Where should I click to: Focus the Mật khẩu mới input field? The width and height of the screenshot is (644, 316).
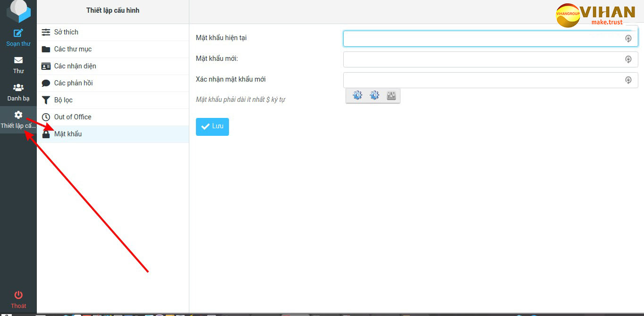482,59
